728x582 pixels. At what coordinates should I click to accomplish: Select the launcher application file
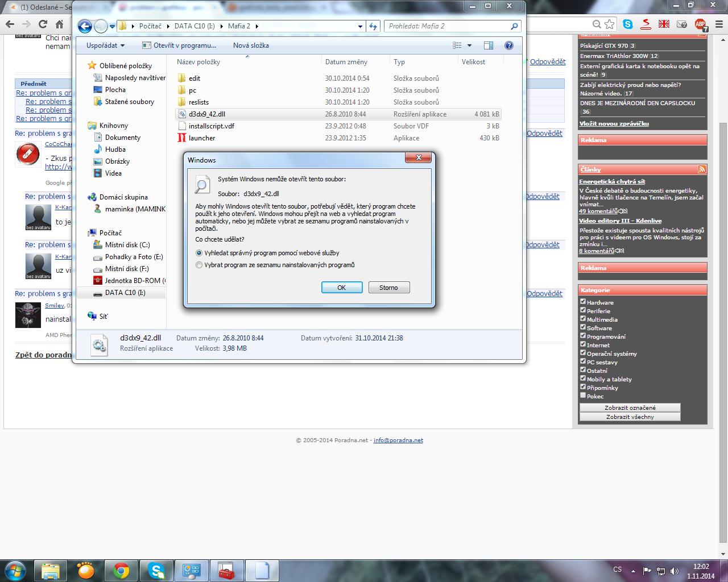(x=202, y=138)
